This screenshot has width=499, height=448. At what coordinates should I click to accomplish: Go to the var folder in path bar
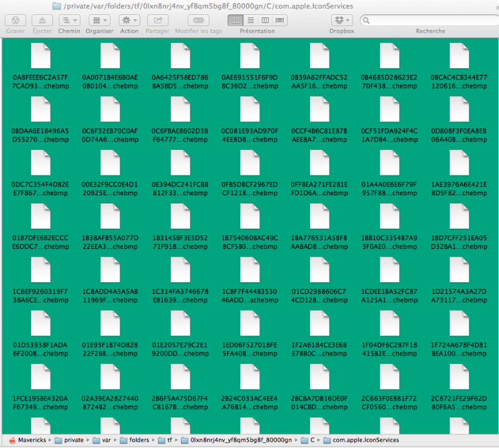[102, 440]
